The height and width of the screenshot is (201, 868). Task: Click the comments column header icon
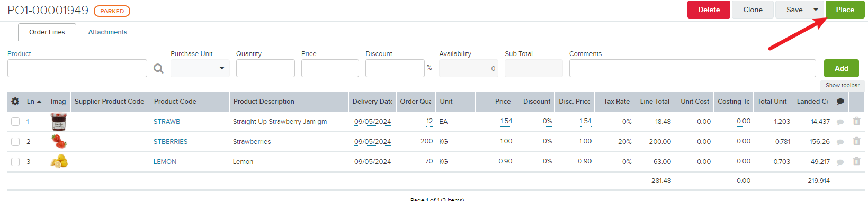[840, 102]
